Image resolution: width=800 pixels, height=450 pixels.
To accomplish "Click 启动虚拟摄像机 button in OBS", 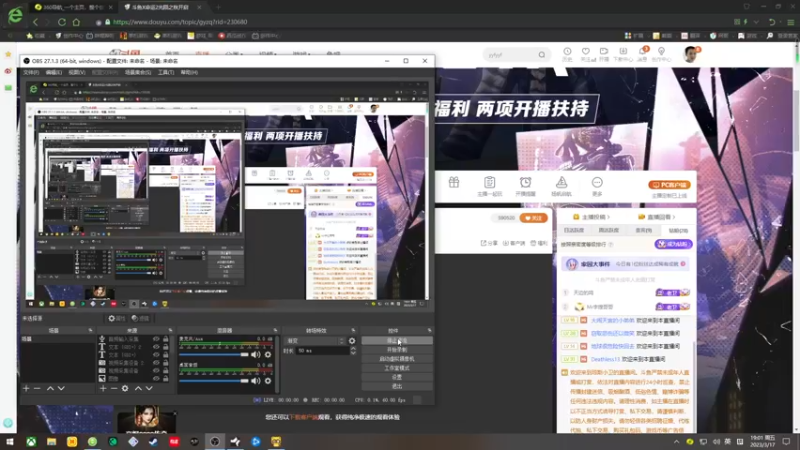I will 397,359.
